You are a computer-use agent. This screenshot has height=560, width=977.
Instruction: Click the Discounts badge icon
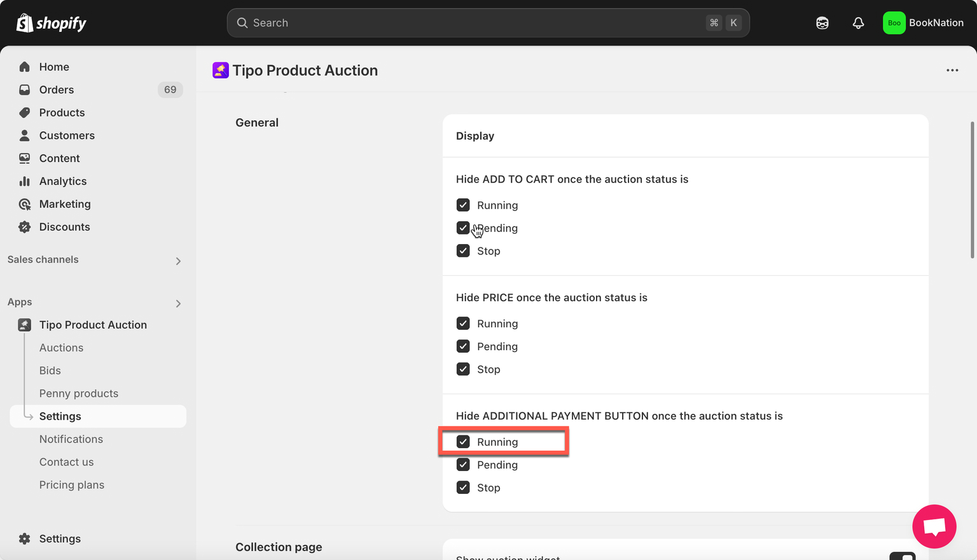pos(25,227)
